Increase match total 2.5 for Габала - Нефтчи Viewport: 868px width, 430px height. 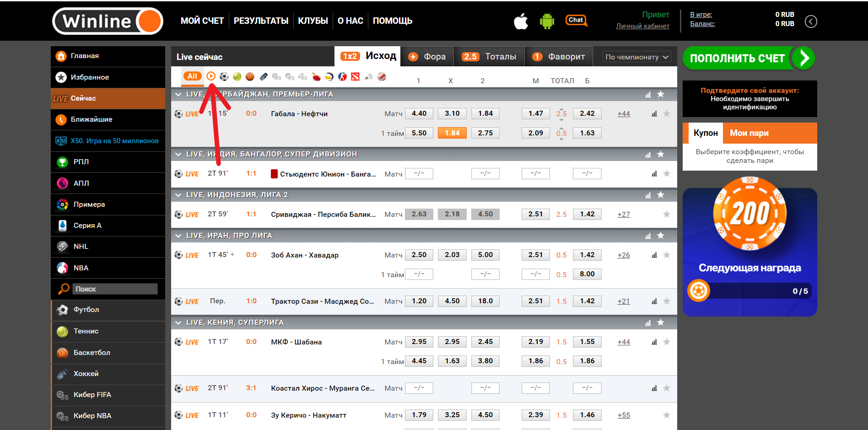tap(561, 108)
